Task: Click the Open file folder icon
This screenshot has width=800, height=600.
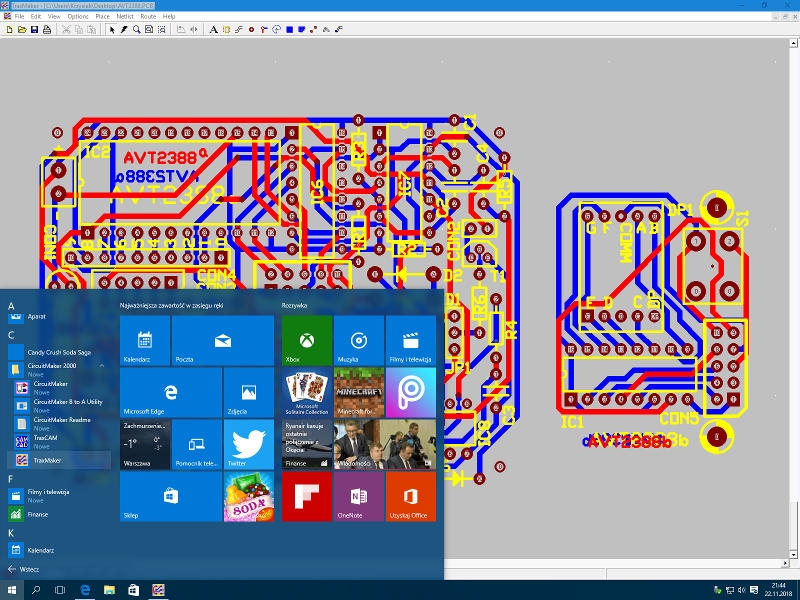Action: pos(22,30)
